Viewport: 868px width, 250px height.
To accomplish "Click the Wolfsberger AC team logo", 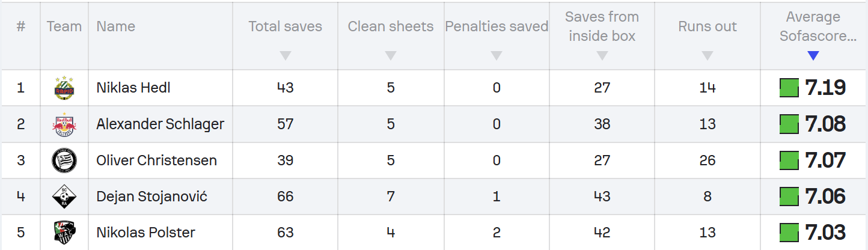I will click(x=64, y=233).
